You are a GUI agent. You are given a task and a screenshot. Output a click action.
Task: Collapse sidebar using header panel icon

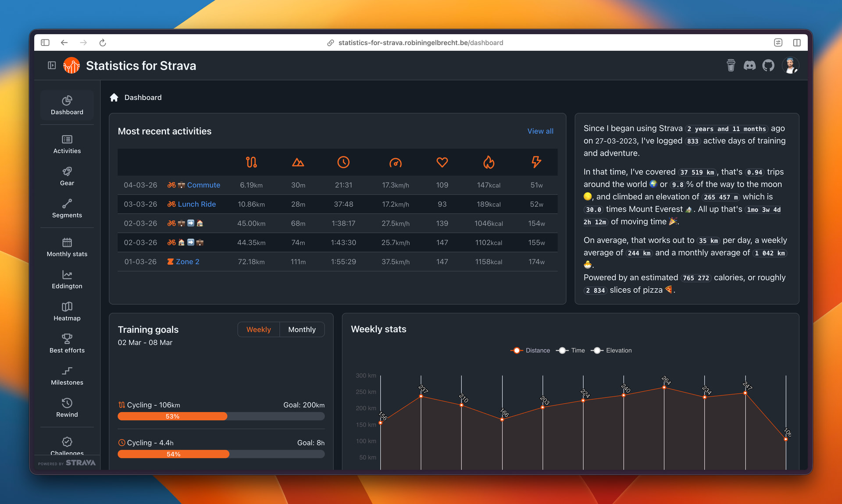[x=52, y=66]
